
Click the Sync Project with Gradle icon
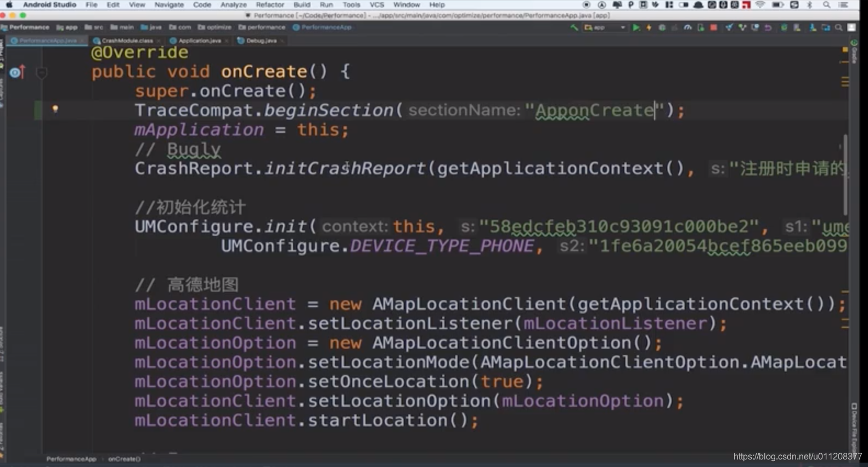[784, 27]
